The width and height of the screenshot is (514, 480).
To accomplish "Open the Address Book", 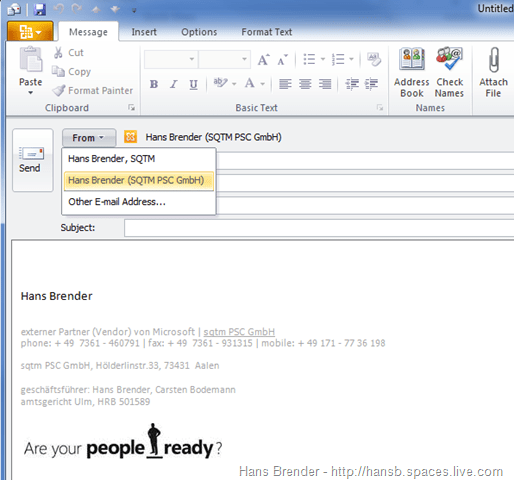I will [412, 73].
